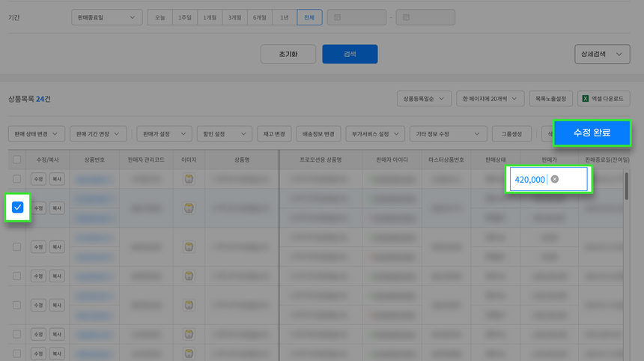Click the 재고 변경 button
Image resolution: width=644 pixels, height=361 pixels.
pyautogui.click(x=274, y=134)
